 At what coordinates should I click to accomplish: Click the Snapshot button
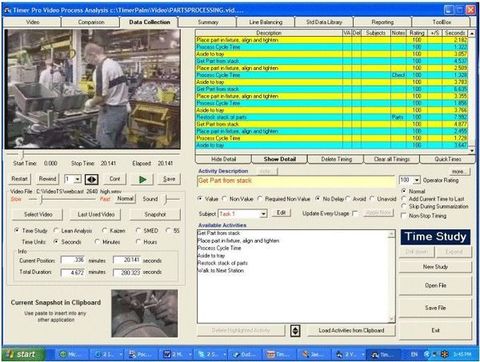coord(155,214)
